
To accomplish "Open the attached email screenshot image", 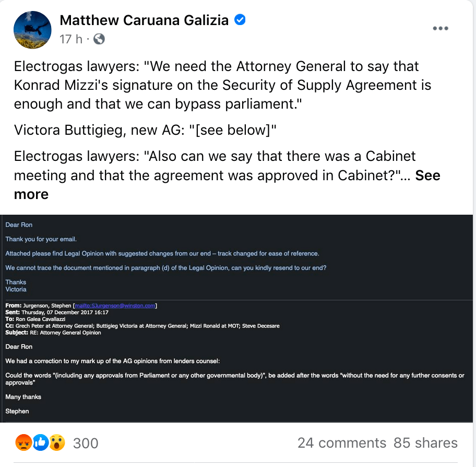I will (237, 319).
